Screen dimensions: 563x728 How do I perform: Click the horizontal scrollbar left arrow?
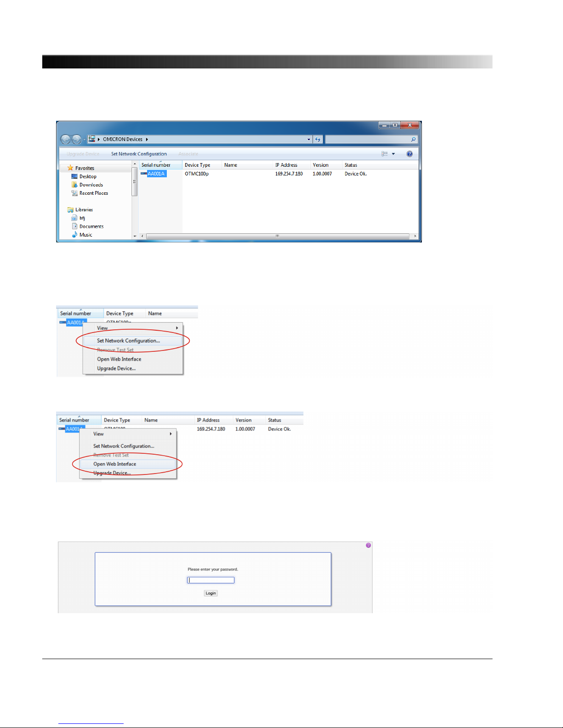coord(142,236)
